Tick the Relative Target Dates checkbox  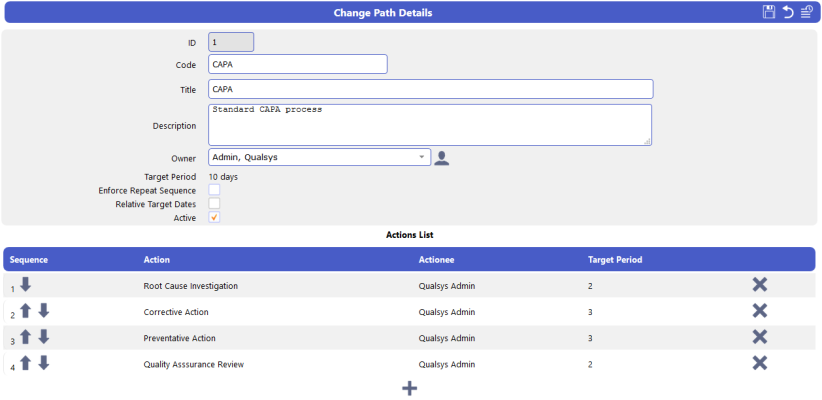[214, 203]
